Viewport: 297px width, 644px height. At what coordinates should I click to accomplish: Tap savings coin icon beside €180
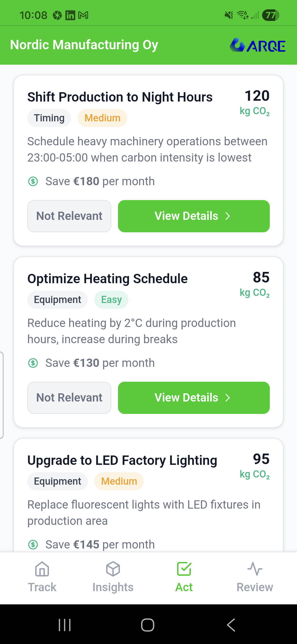(33, 181)
